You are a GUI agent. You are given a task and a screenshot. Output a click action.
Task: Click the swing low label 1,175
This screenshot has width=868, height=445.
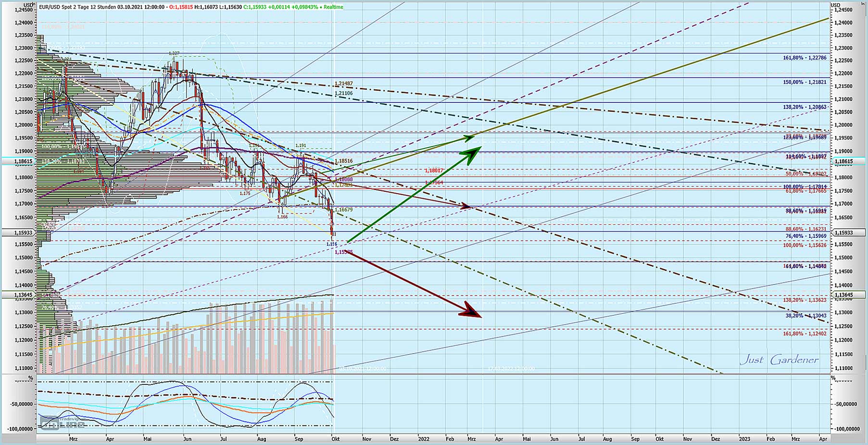[245, 193]
